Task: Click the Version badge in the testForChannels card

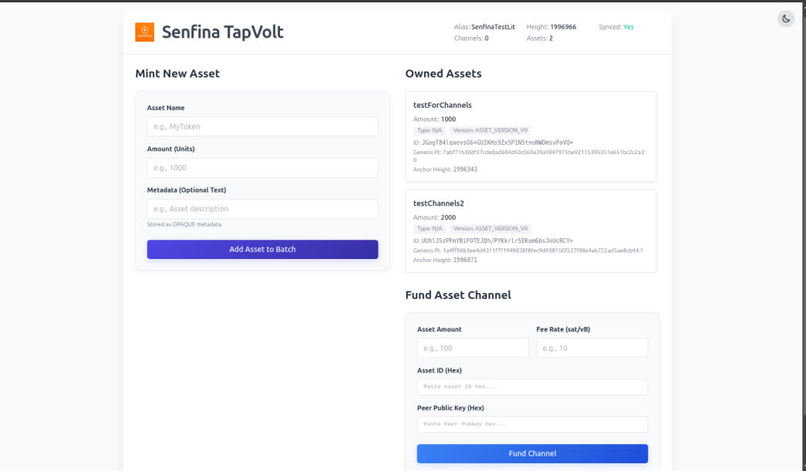Action: (x=490, y=130)
